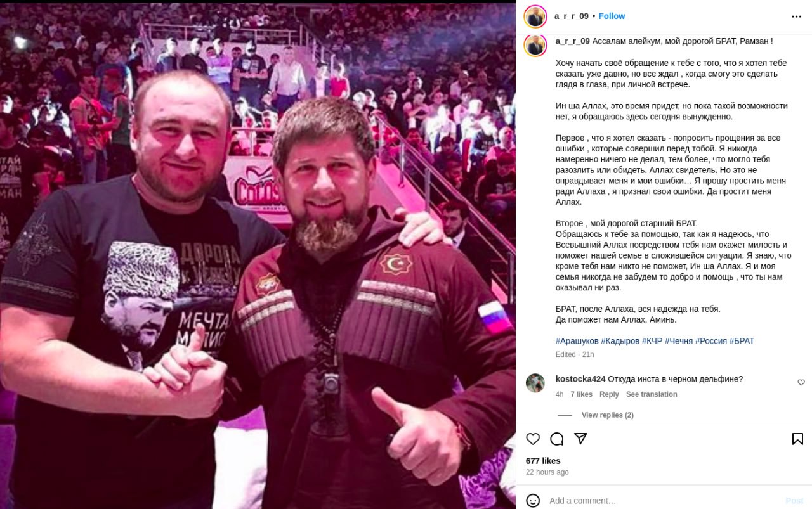The width and height of the screenshot is (812, 509).
Task: Click See translation on the comment
Action: [x=652, y=394]
